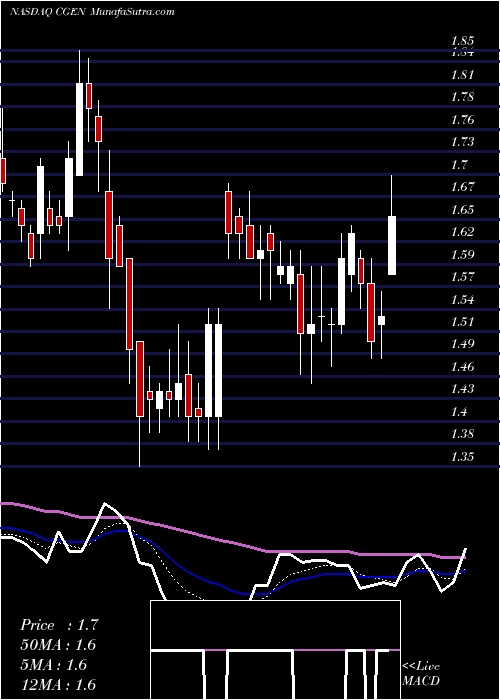The height and width of the screenshot is (700, 500).
Task: Click the MACD histogram panel
Action: pyautogui.click(x=275, y=650)
